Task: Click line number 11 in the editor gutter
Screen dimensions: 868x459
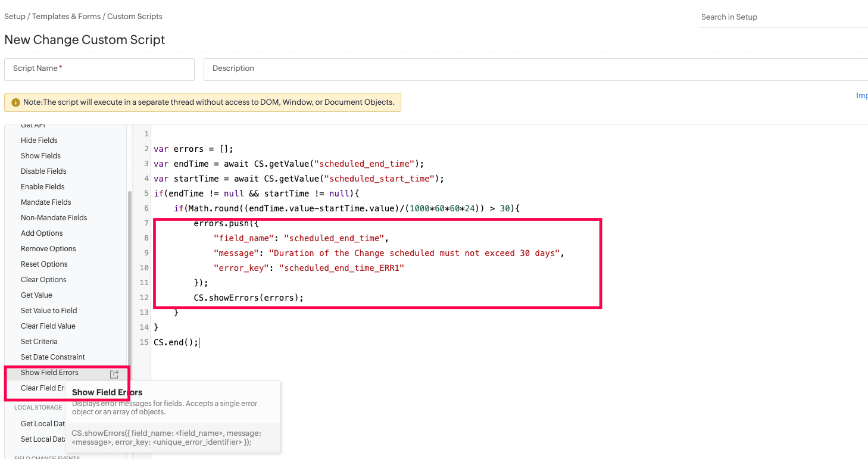Action: (x=144, y=283)
